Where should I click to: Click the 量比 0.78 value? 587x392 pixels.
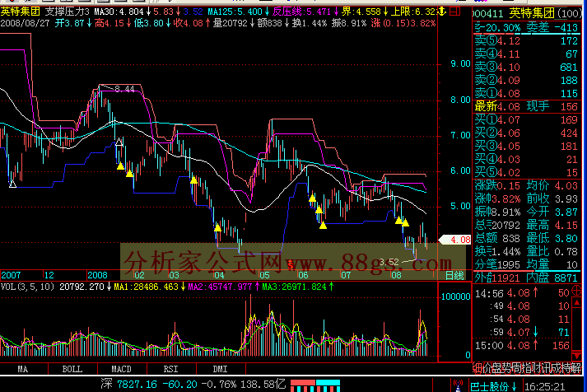(x=567, y=252)
